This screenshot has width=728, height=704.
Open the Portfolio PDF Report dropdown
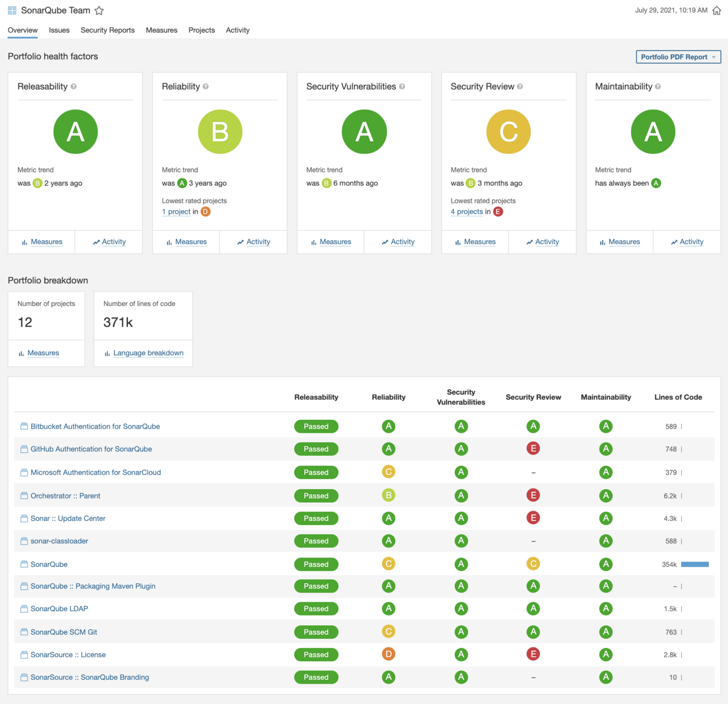click(x=678, y=57)
